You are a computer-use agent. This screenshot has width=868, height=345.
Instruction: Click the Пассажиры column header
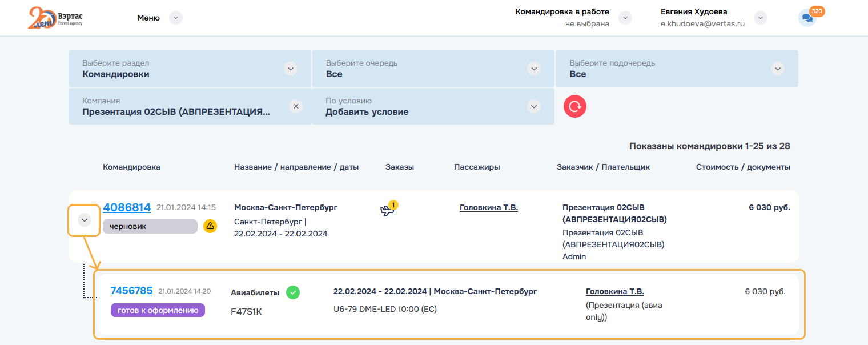477,167
